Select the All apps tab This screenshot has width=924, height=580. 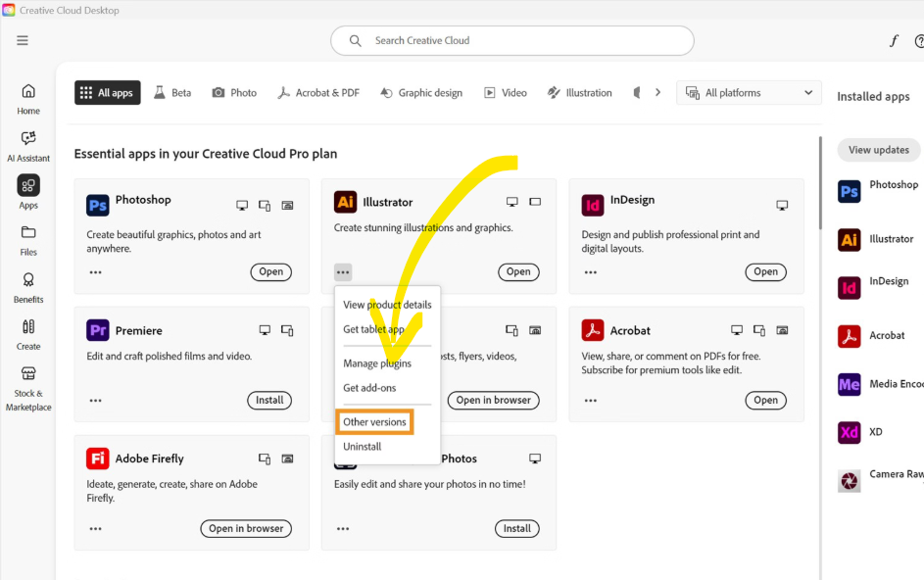[x=107, y=92]
